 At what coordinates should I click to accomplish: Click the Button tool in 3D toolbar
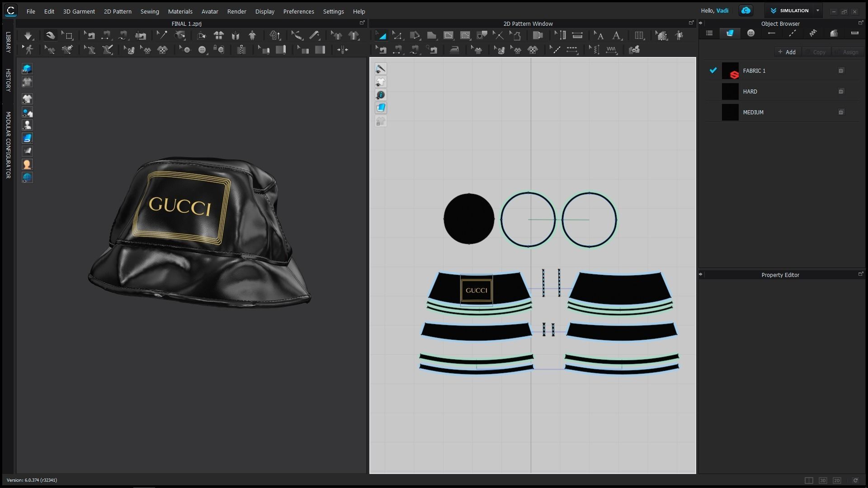202,50
